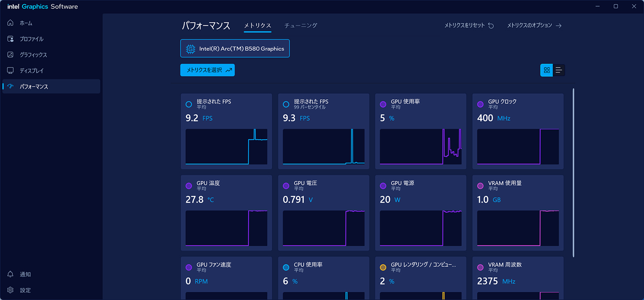
Task: Toggle the GPU 電圧 indicator circle
Action: pos(286,186)
